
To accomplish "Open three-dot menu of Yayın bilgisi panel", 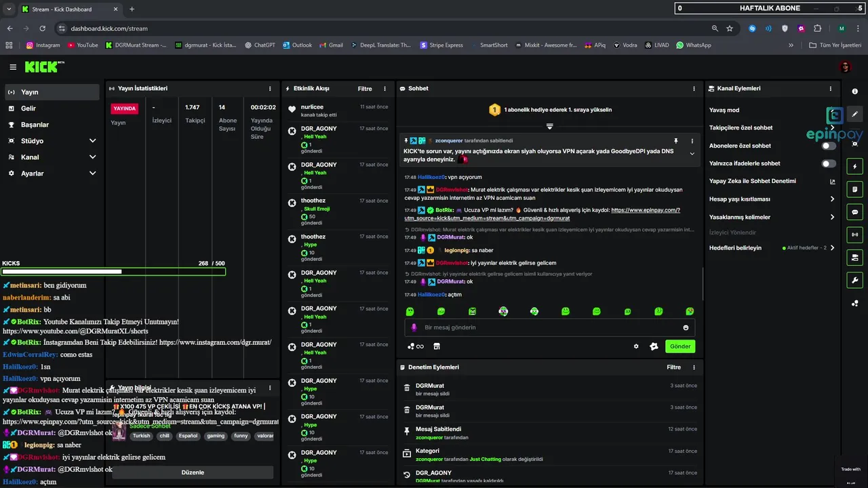I will point(270,388).
